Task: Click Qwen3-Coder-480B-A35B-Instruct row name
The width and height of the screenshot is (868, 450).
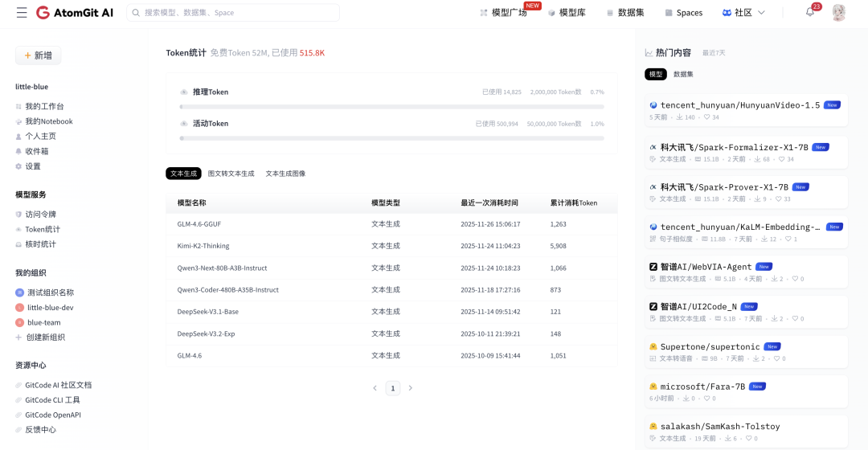Action: (228, 290)
